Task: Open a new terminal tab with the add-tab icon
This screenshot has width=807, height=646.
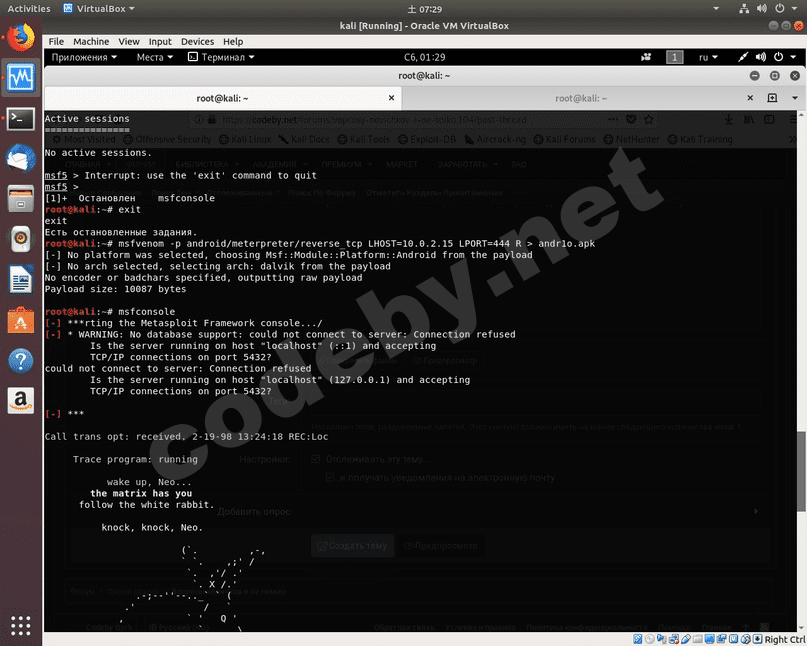Action: point(772,98)
